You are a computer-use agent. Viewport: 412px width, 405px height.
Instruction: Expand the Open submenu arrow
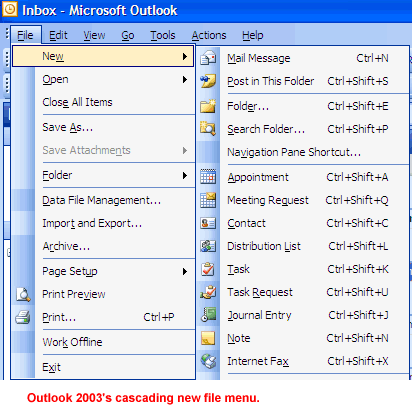click(x=185, y=79)
